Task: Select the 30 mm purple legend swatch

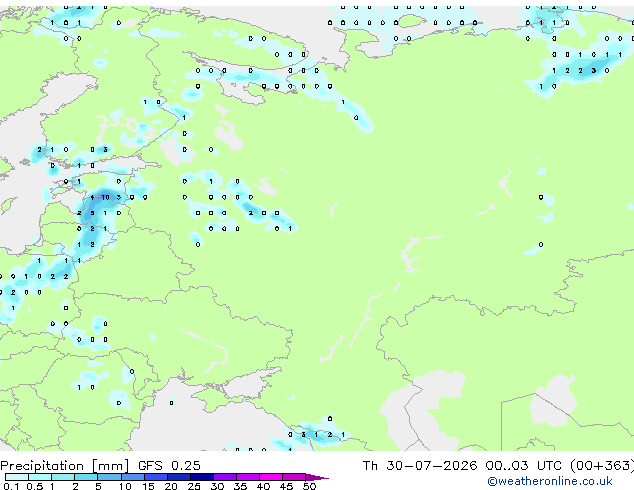Action: point(225,477)
